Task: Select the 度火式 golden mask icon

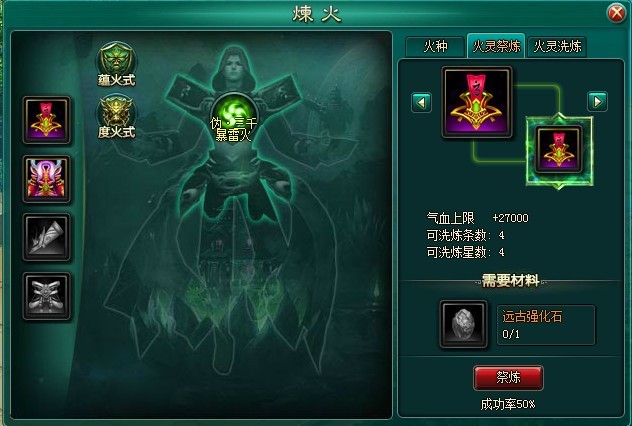Action: tap(116, 116)
